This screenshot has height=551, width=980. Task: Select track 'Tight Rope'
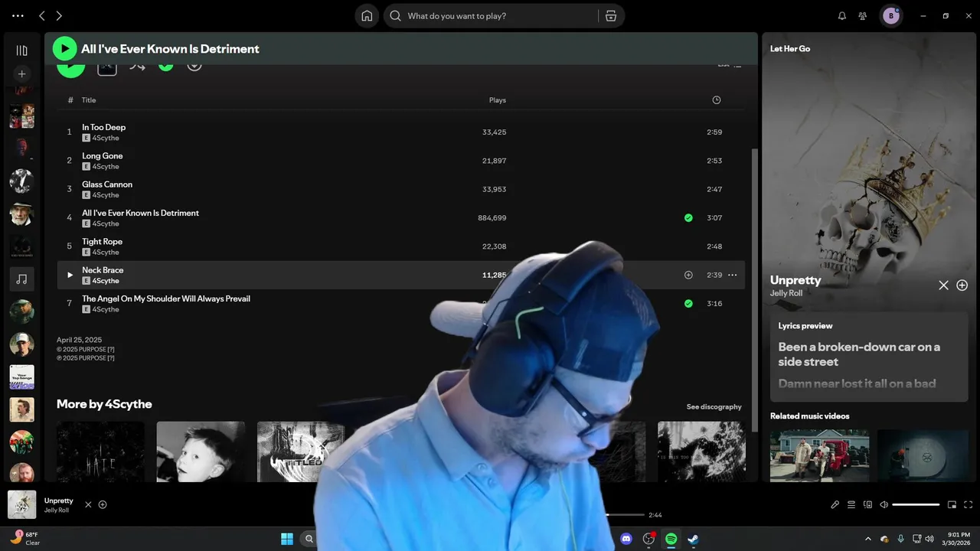(x=102, y=242)
